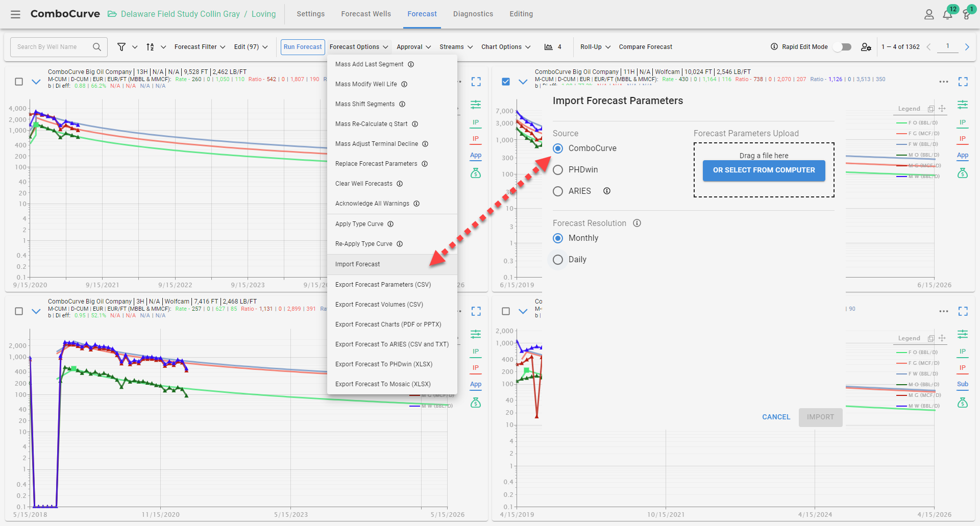Screen dimensions: 980x526
Task: Open the Forecast Filter dropdown
Action: coord(200,47)
